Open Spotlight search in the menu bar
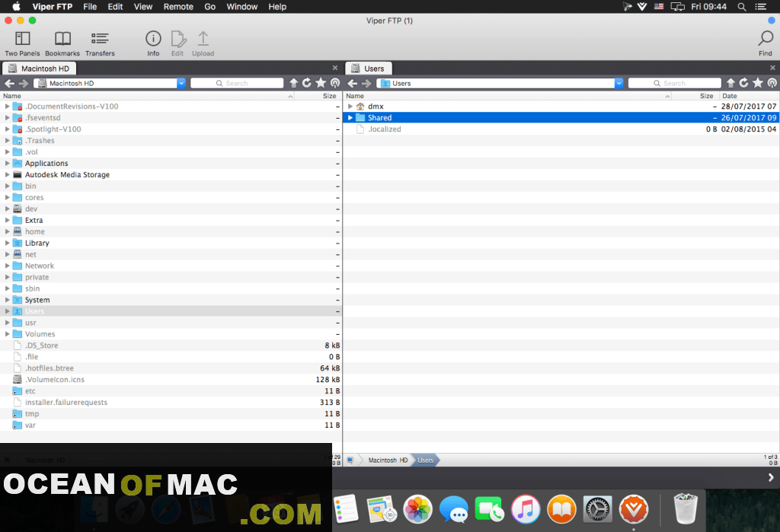This screenshot has height=532, width=780. tap(742, 6)
